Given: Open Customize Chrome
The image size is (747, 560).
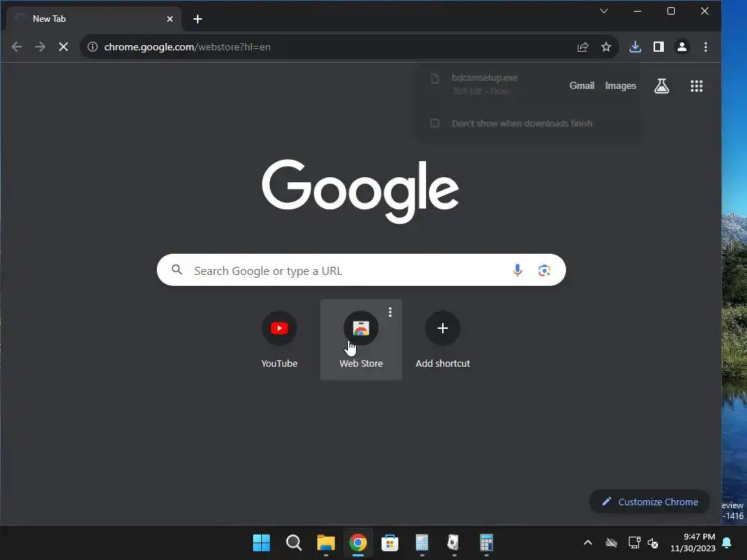Looking at the screenshot, I should [650, 502].
